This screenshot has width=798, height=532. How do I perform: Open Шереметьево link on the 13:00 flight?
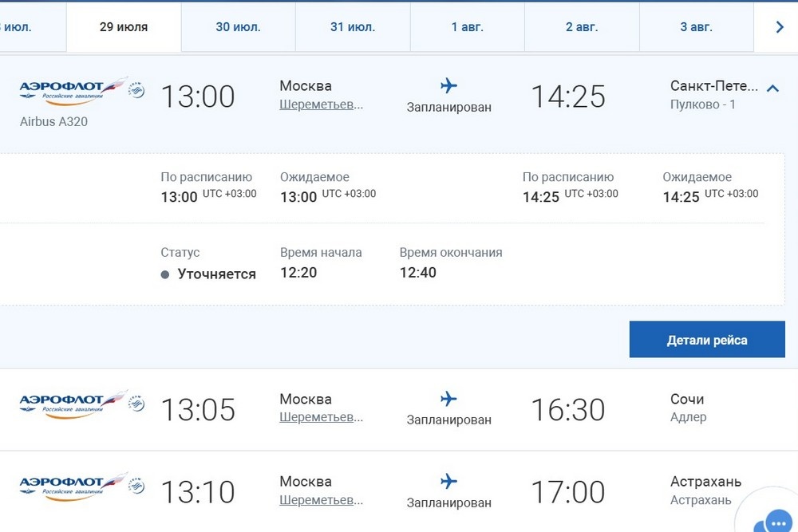321,104
